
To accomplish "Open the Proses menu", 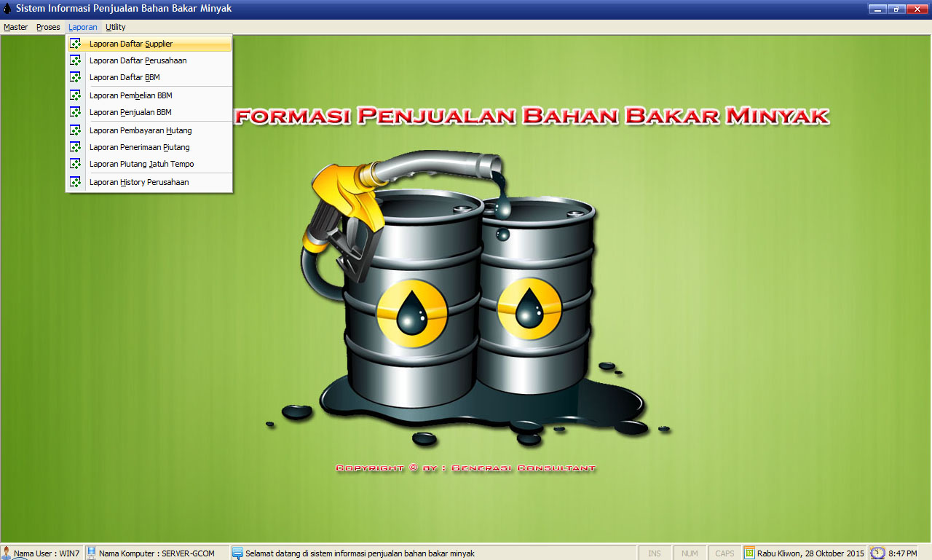I will 48,27.
